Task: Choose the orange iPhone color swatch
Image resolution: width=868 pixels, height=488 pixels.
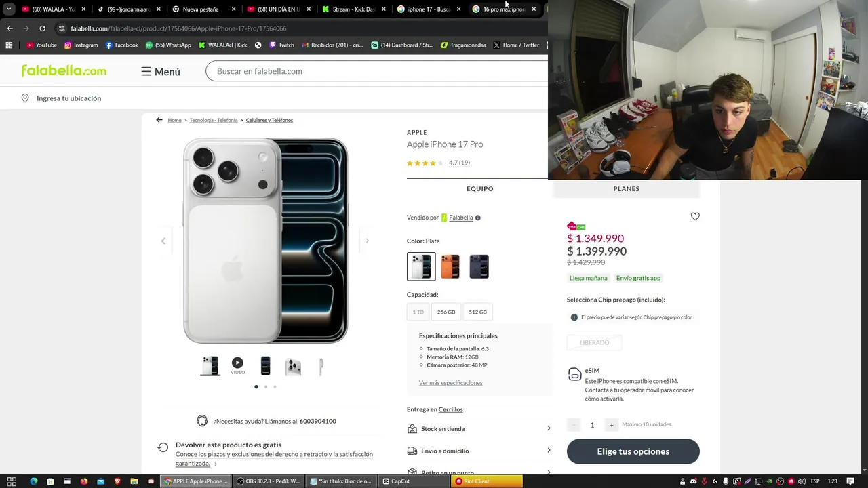Action: tap(450, 266)
